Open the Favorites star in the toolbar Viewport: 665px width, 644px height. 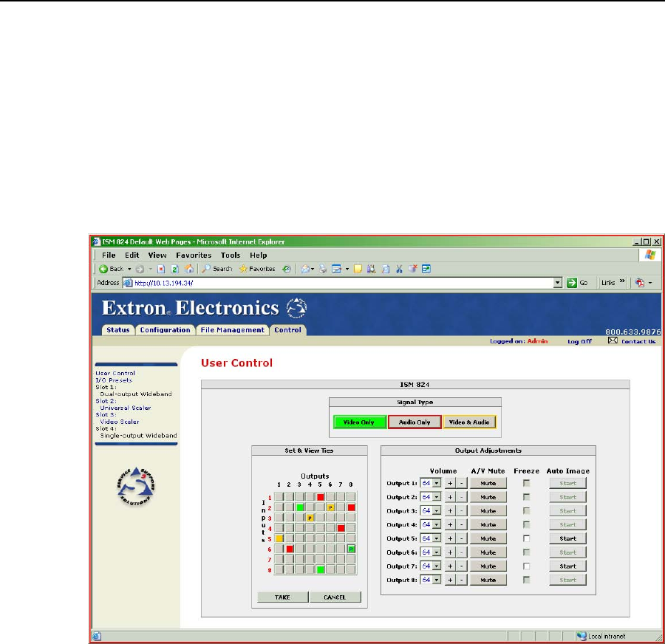[x=242, y=269]
